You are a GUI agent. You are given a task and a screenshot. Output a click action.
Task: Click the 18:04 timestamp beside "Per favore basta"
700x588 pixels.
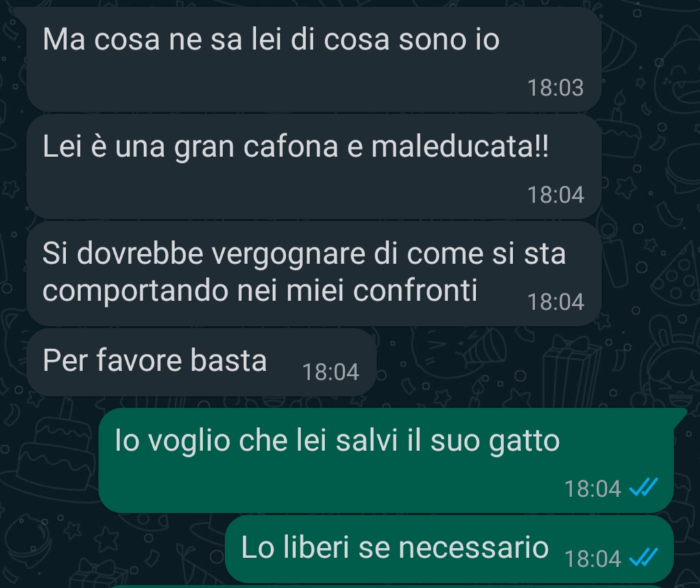[330, 372]
